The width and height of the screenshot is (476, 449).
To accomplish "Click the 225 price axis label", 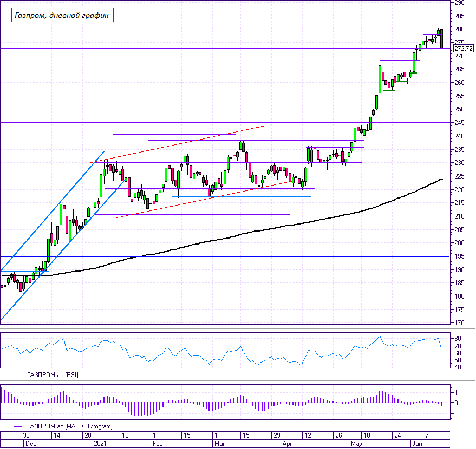I will click(x=459, y=176).
